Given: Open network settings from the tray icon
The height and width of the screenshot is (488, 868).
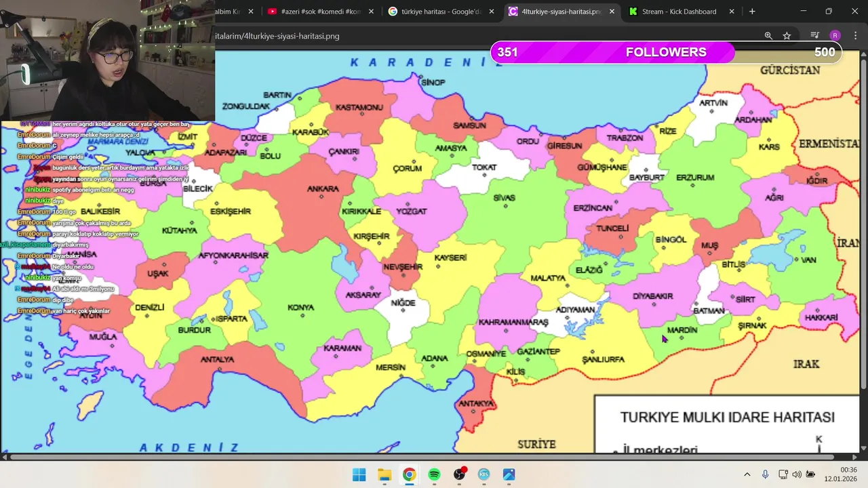Looking at the screenshot, I should pos(783,474).
